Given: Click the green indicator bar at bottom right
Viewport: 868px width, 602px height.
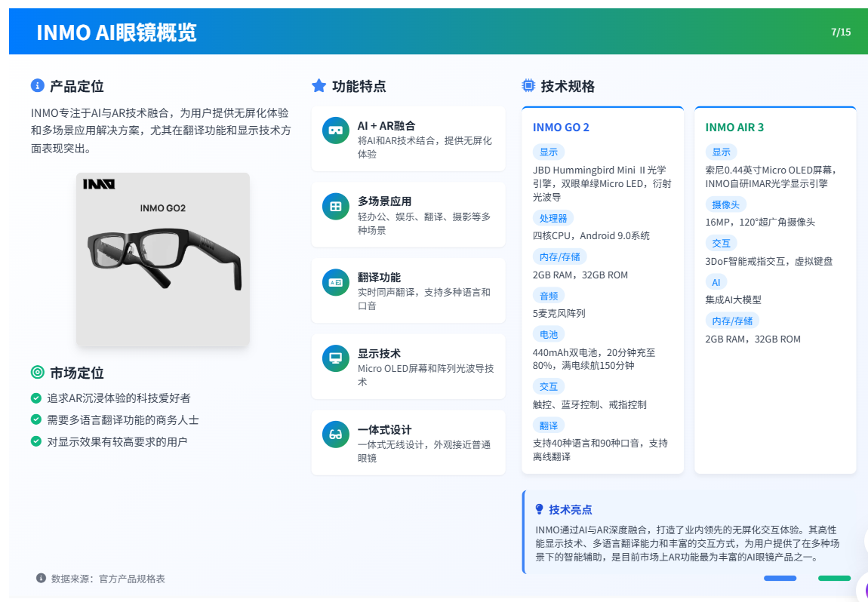Looking at the screenshot, I should [x=834, y=578].
